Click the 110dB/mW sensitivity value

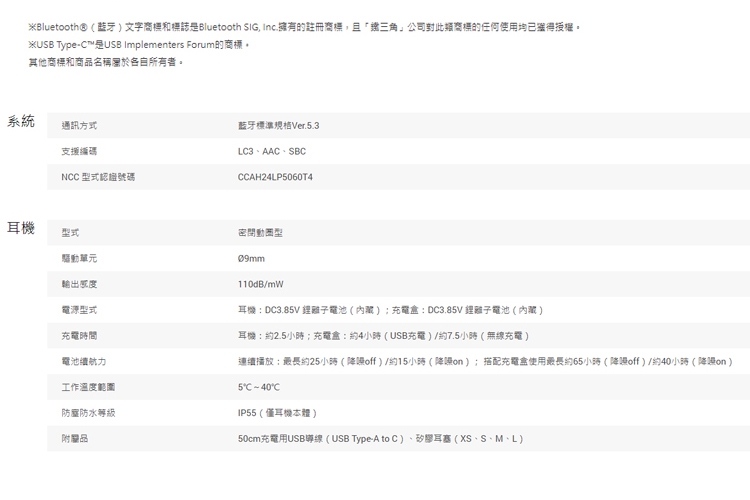click(x=261, y=284)
